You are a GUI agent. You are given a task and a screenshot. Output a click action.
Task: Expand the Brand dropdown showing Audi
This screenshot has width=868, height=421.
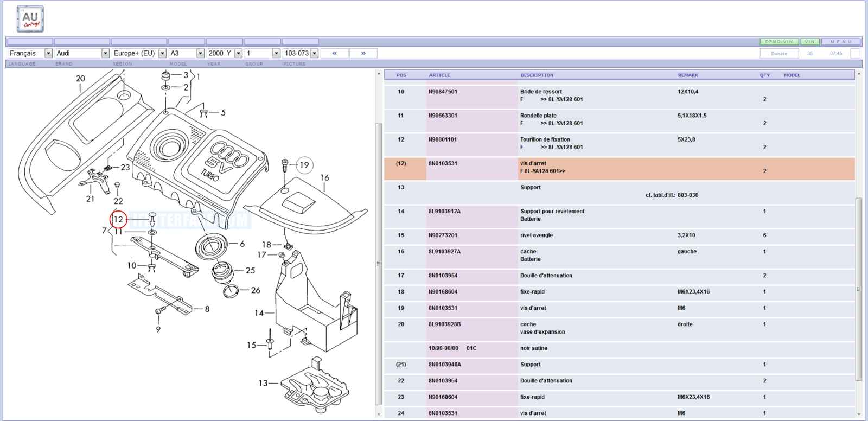[105, 53]
